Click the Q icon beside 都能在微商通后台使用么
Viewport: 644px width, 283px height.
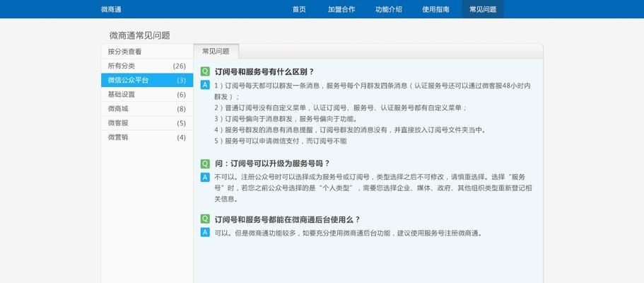pos(205,219)
